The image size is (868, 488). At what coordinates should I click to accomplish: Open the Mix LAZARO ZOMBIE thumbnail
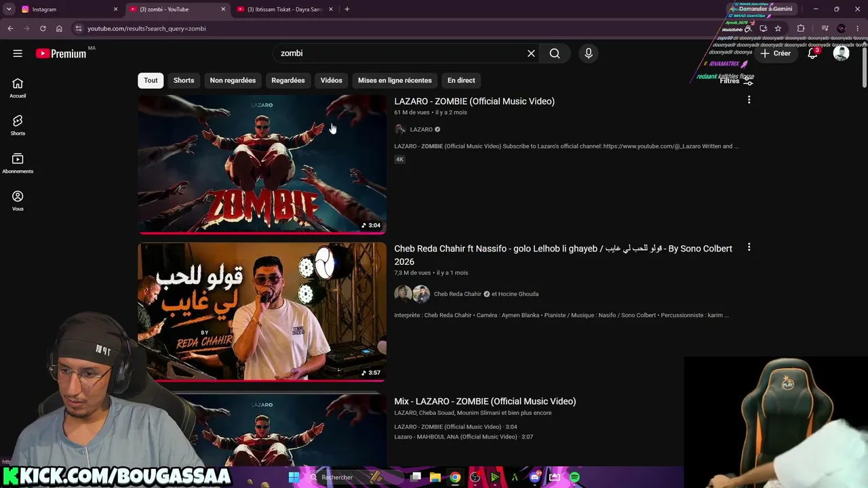(262, 430)
